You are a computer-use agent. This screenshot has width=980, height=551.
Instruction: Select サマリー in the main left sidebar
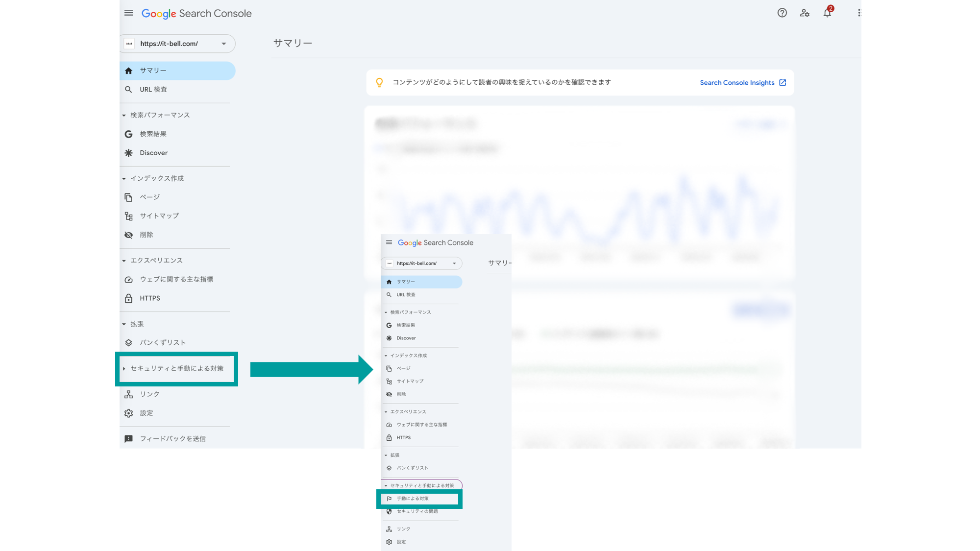pos(177,71)
